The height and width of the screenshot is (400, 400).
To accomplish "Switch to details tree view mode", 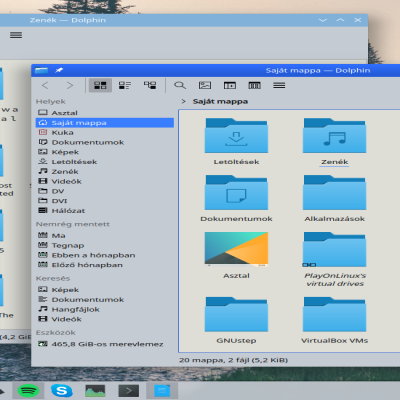I will pos(150,85).
